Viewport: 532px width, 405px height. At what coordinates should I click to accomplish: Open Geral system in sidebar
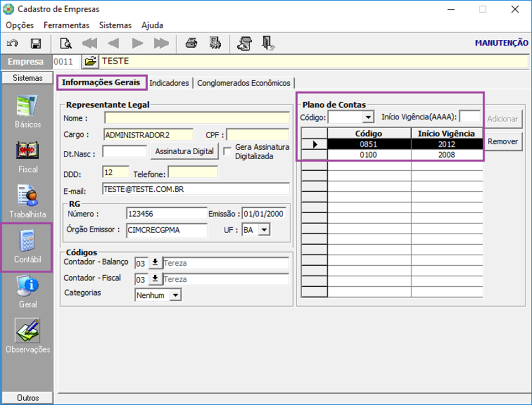point(28,292)
